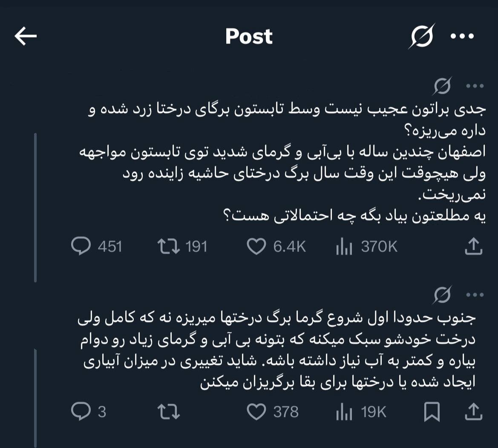This screenshot has height=448, width=498.
Task: Repost the reply with 378 likes
Action: (x=168, y=412)
